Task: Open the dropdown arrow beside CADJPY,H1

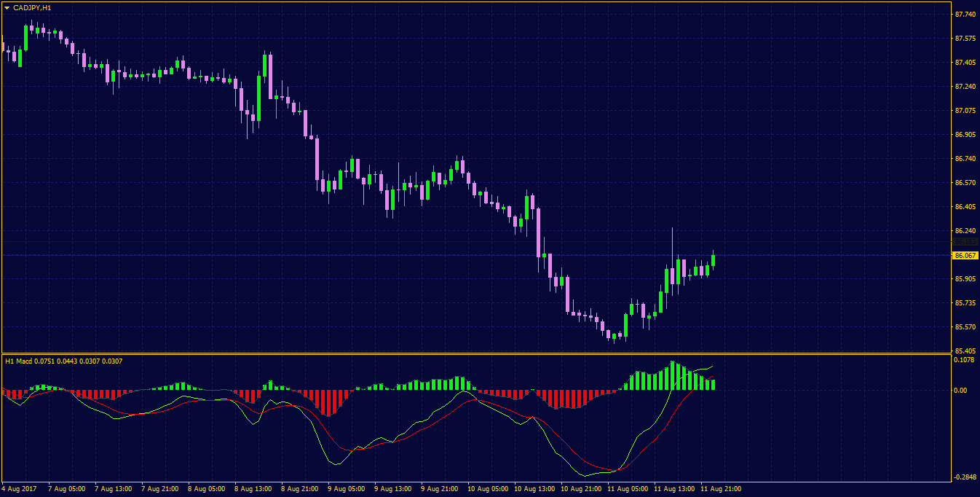Action: (x=7, y=7)
